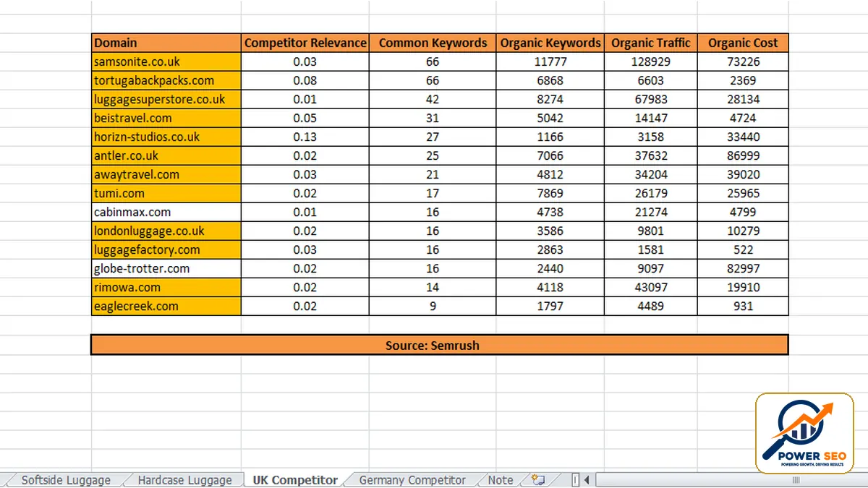Click the eaglecreek.com domain cell

point(166,306)
